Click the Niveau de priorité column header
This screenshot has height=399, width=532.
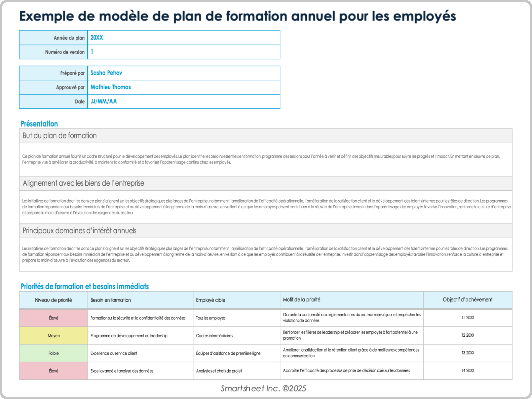coord(53,300)
